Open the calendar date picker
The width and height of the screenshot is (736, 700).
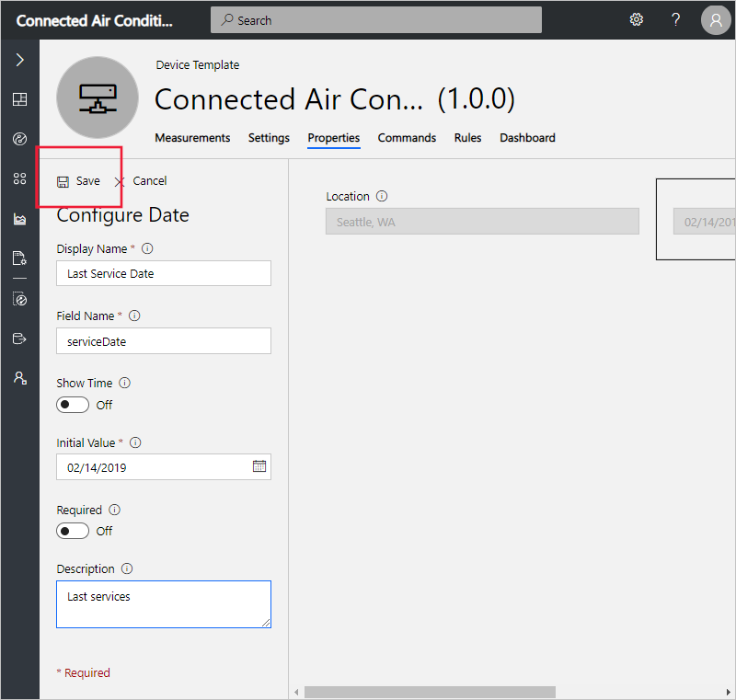coord(259,466)
